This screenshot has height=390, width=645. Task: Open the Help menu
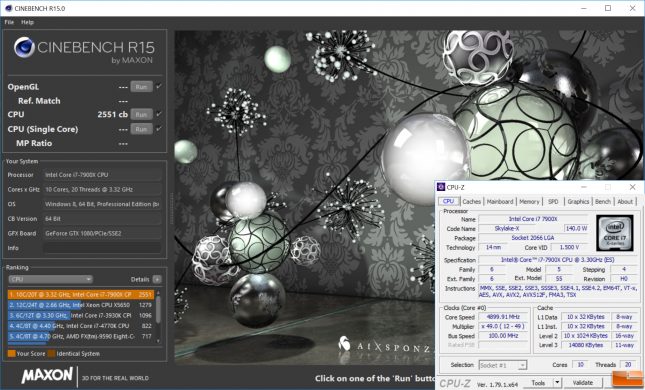[28, 22]
